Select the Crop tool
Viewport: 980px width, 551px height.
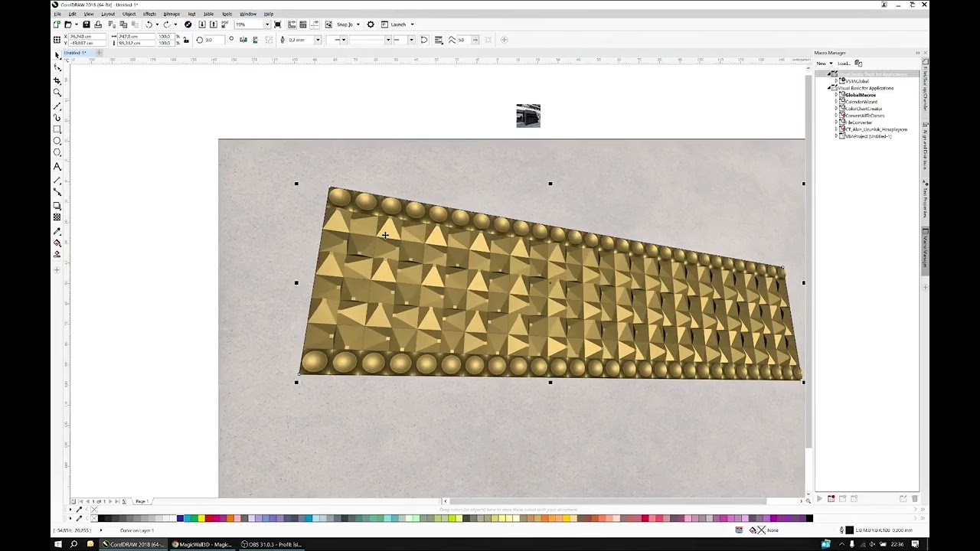point(57,80)
